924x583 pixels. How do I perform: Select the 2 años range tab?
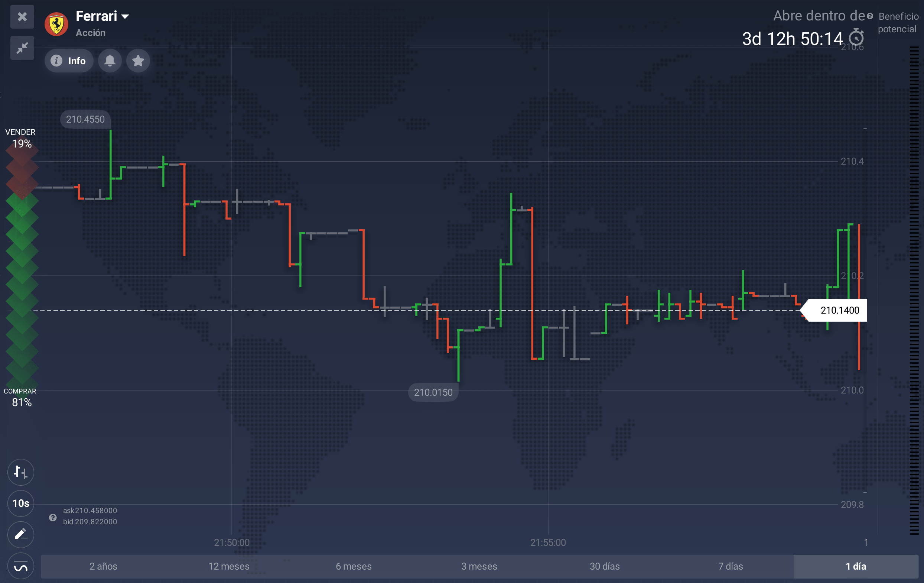coord(103,566)
